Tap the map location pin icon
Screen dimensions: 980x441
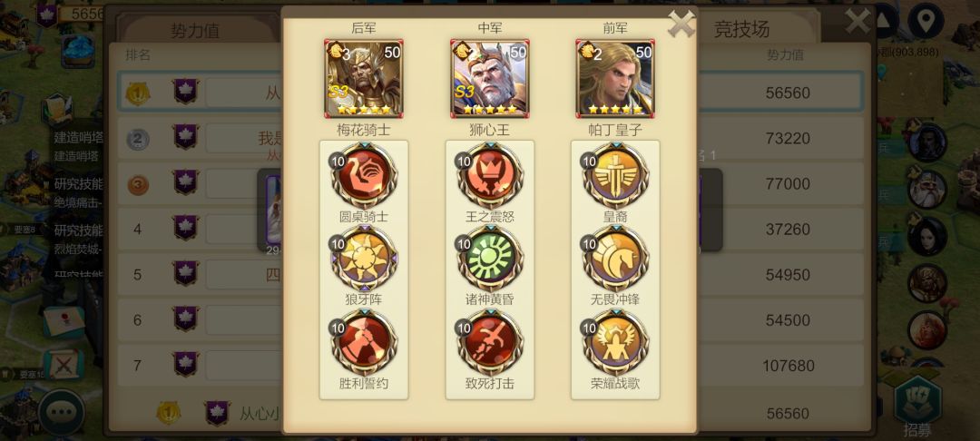click(926, 22)
